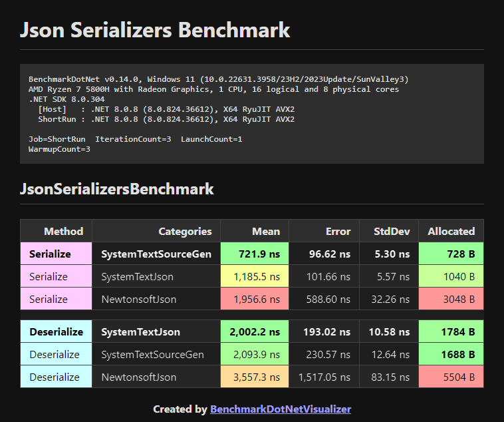The height and width of the screenshot is (422, 504).
Task: Click the 101.66 ns error cell
Action: (x=324, y=276)
